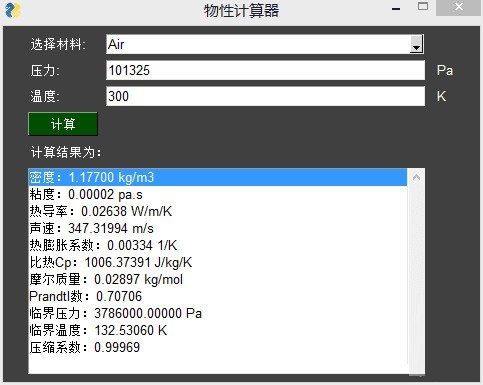Open the material dropdown arrow
The image size is (483, 385).
click(417, 44)
